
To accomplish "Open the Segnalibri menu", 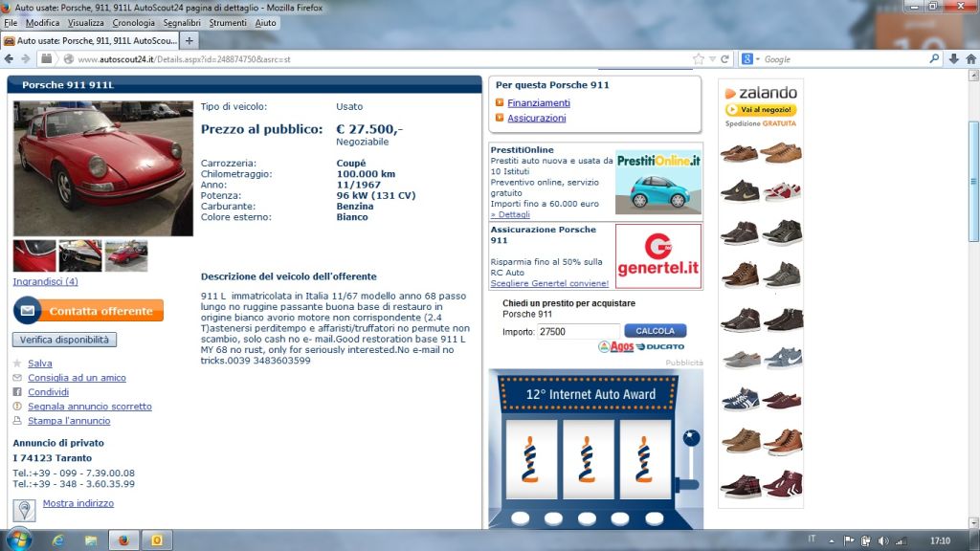I will click(x=182, y=23).
